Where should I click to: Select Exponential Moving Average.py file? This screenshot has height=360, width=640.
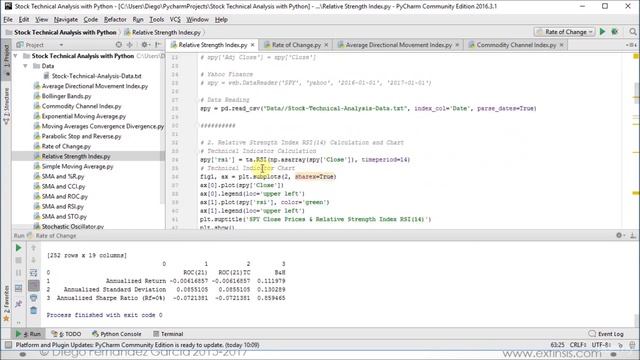(x=84, y=116)
